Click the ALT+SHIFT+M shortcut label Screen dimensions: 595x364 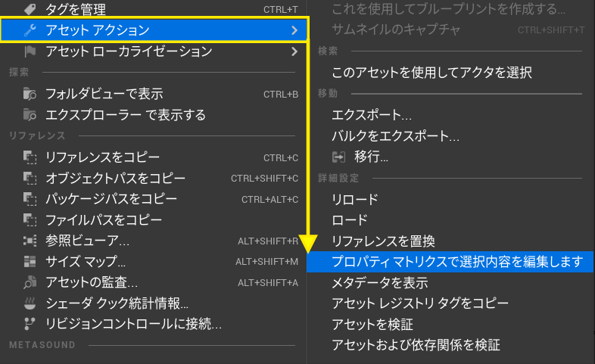coord(266,262)
